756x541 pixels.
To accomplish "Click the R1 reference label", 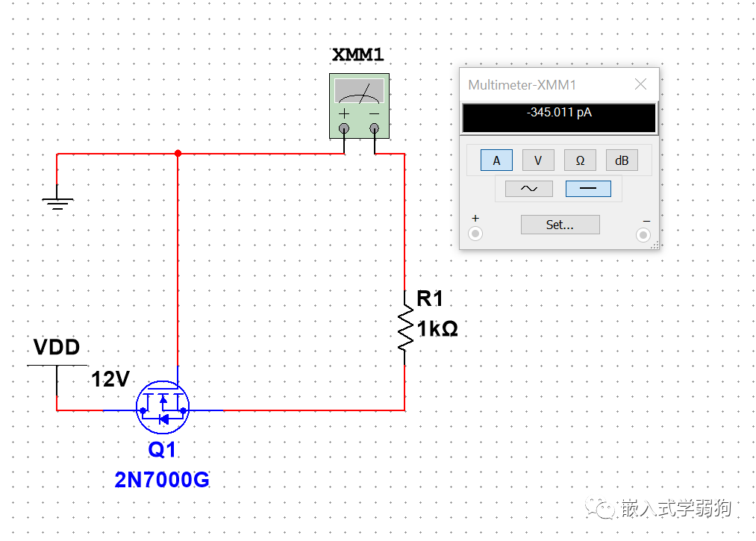I will click(430, 298).
